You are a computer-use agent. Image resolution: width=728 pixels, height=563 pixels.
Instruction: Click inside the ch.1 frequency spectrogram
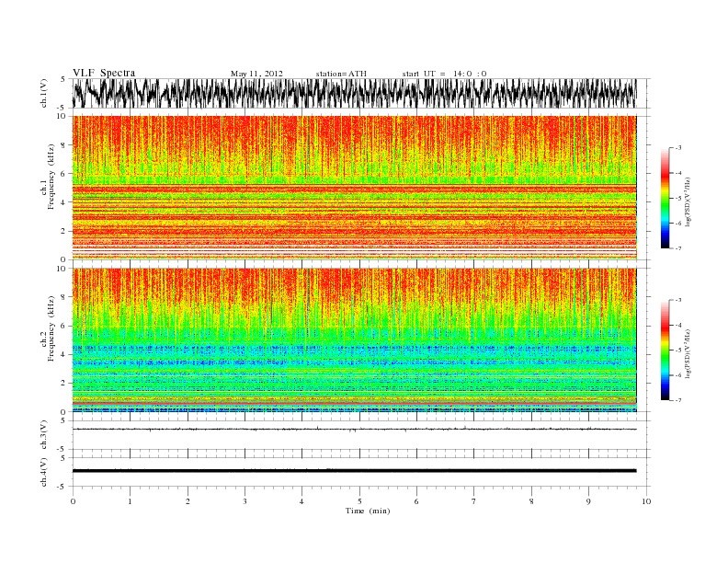pos(354,188)
